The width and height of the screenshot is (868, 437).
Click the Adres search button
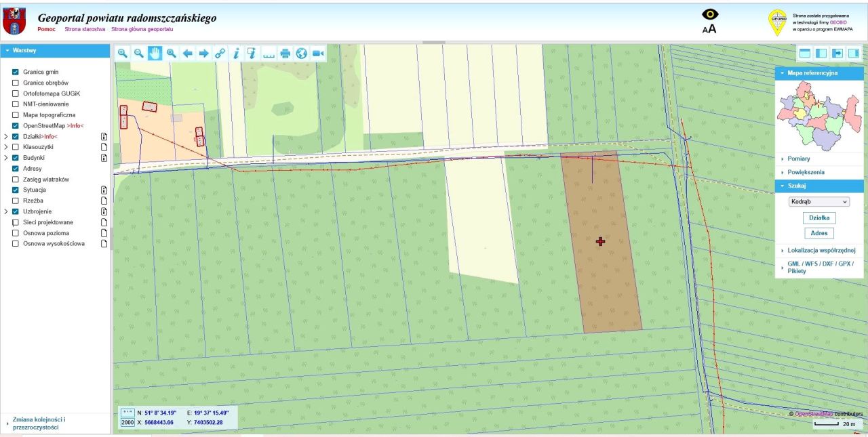coord(819,233)
